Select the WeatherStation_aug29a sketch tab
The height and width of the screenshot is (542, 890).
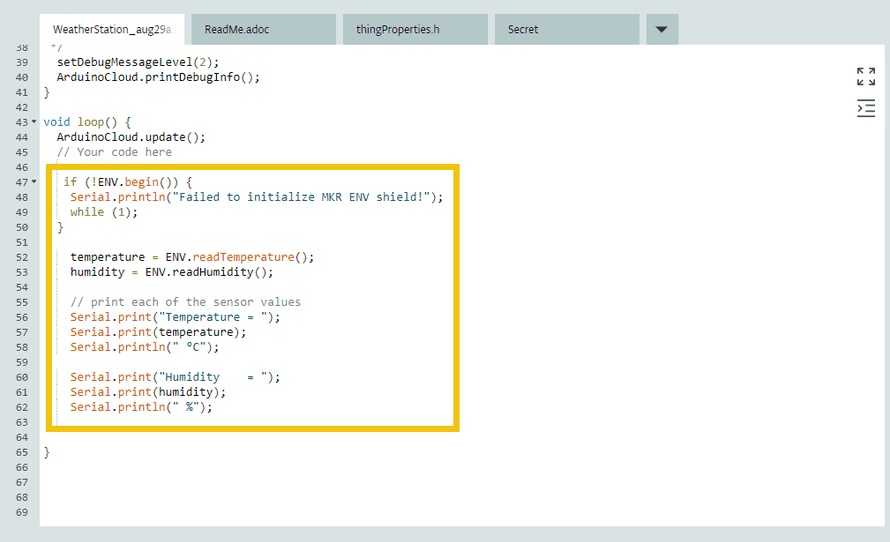pos(112,29)
